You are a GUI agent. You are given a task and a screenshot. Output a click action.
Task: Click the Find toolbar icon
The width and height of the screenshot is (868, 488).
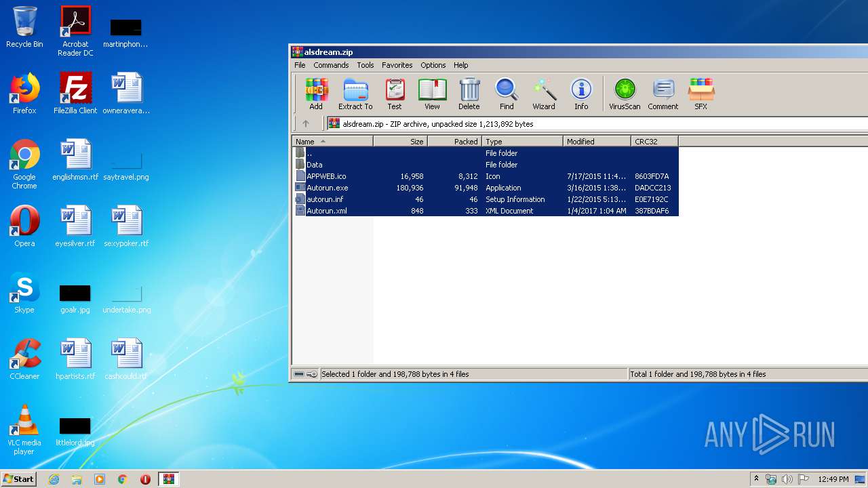click(x=507, y=94)
